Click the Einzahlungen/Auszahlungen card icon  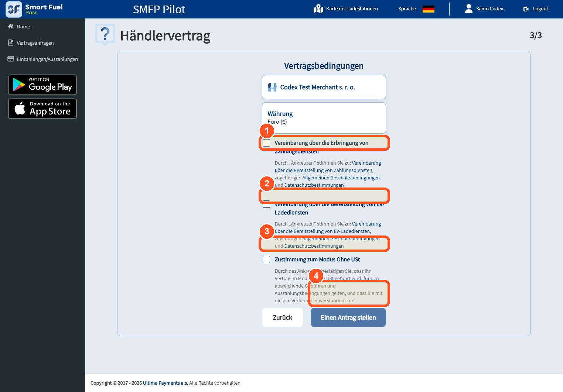(11, 59)
